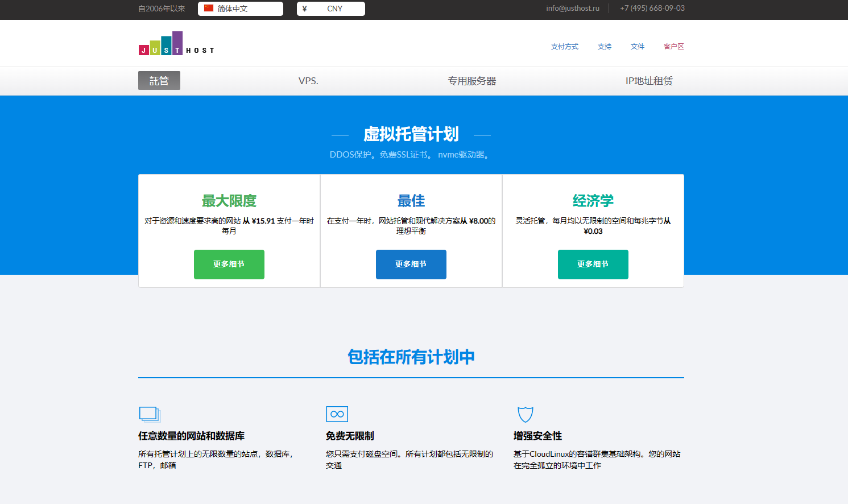The height and width of the screenshot is (504, 848).
Task: Click the blue 更多细节 button
Action: 411,265
